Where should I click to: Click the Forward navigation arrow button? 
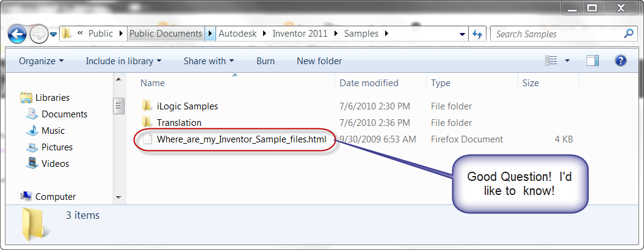[x=38, y=34]
